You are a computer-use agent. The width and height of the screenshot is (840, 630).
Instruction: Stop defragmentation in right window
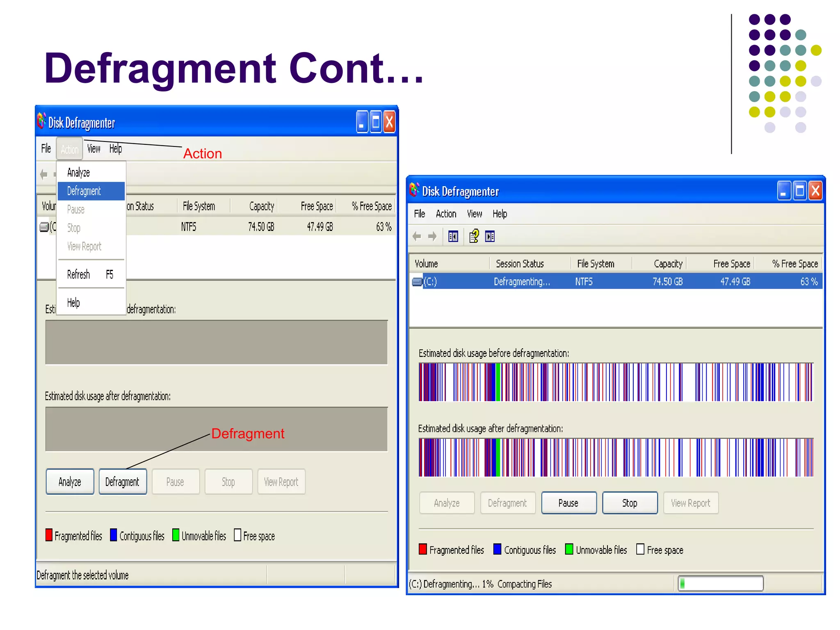630,503
